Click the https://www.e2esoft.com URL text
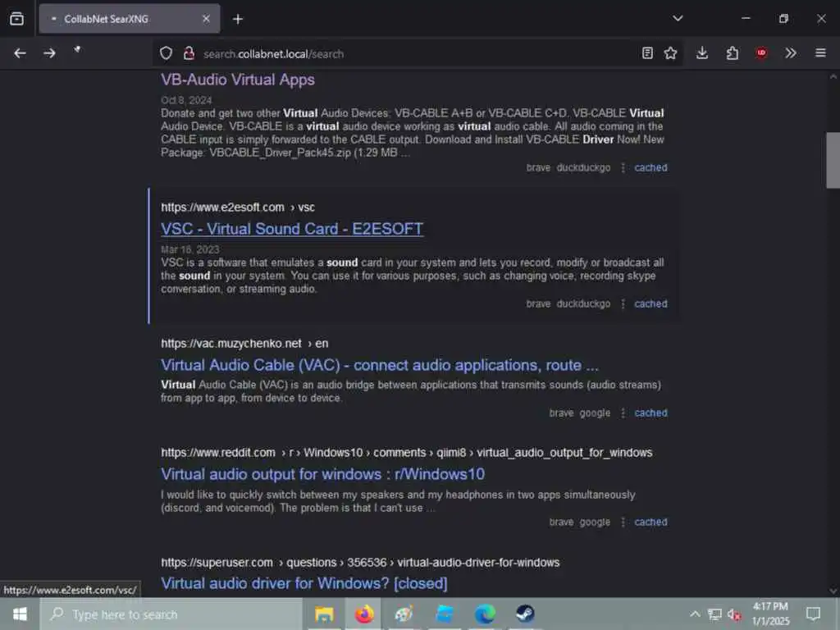The width and height of the screenshot is (840, 630). tap(222, 208)
